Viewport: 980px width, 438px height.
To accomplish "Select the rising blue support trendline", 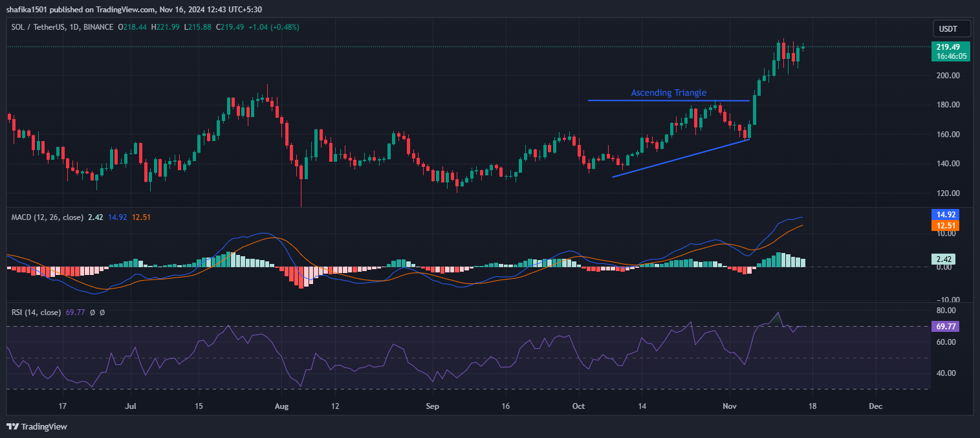I will pos(681,158).
